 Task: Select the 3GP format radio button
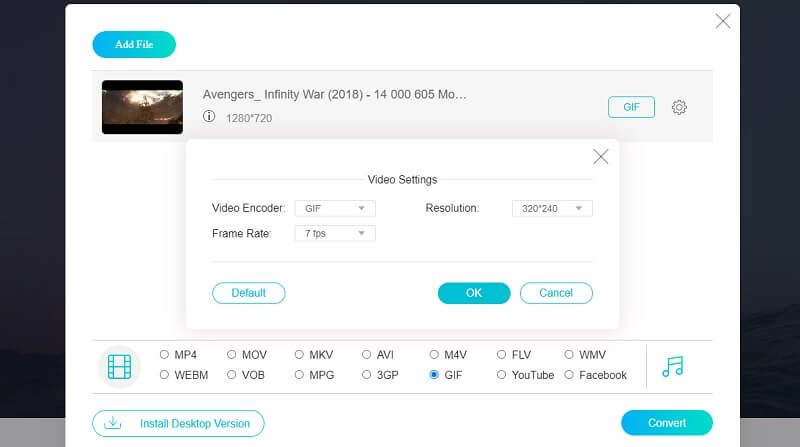pyautogui.click(x=366, y=375)
